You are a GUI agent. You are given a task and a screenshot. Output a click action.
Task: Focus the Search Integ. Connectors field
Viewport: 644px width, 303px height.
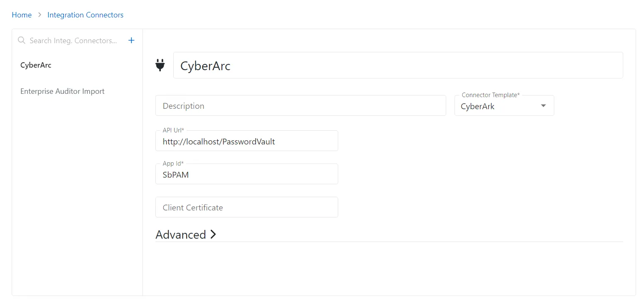tap(73, 41)
